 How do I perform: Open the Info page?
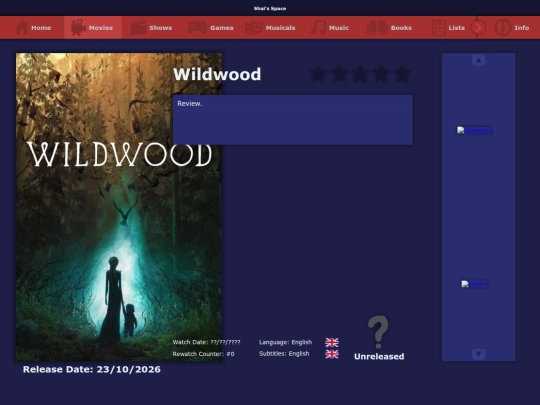tap(512, 28)
